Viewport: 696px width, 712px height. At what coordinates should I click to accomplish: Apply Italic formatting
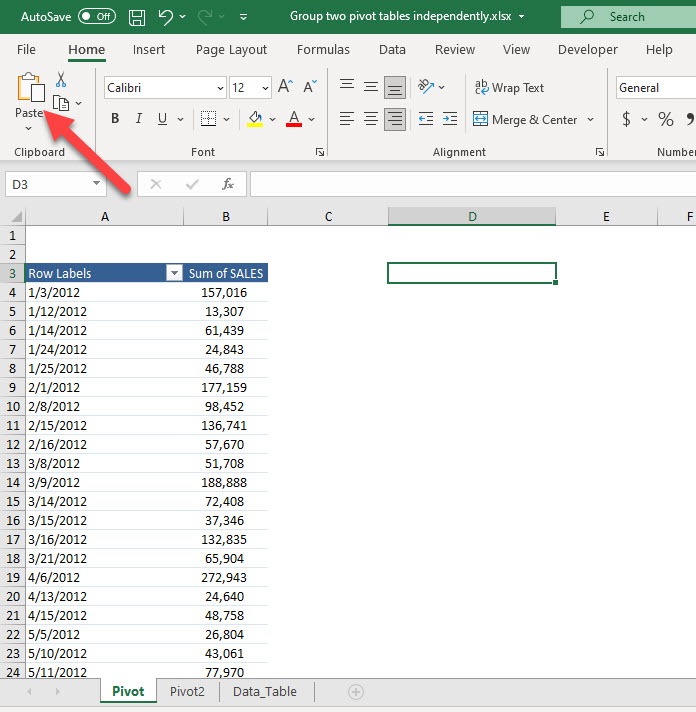139,119
